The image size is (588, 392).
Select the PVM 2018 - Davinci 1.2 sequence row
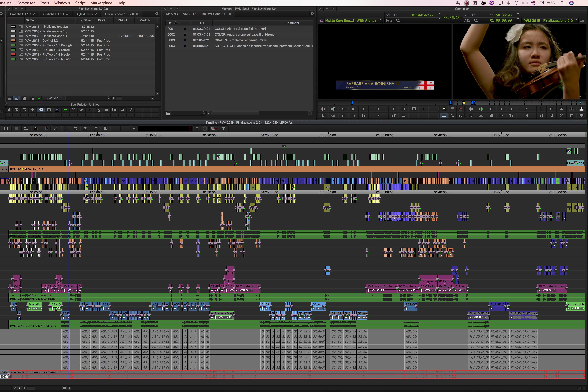pos(41,41)
